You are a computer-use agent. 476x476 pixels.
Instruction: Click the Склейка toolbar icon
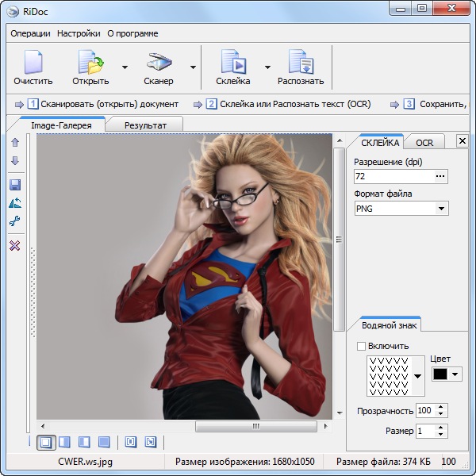click(x=232, y=63)
